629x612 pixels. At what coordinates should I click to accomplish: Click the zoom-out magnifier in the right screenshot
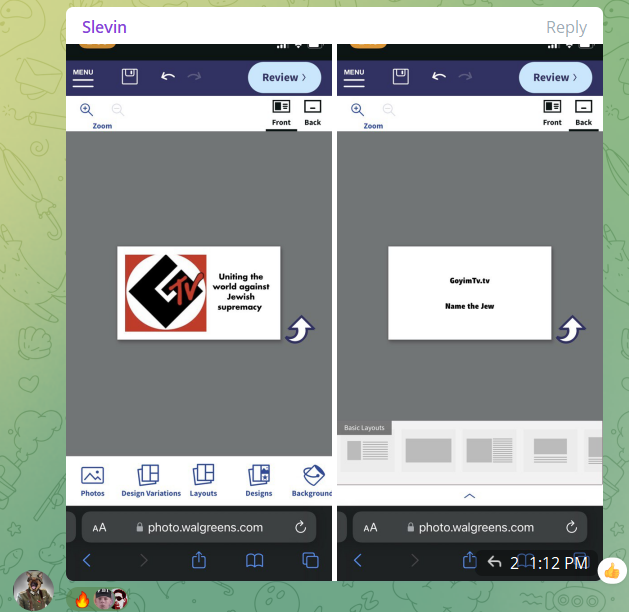click(389, 109)
